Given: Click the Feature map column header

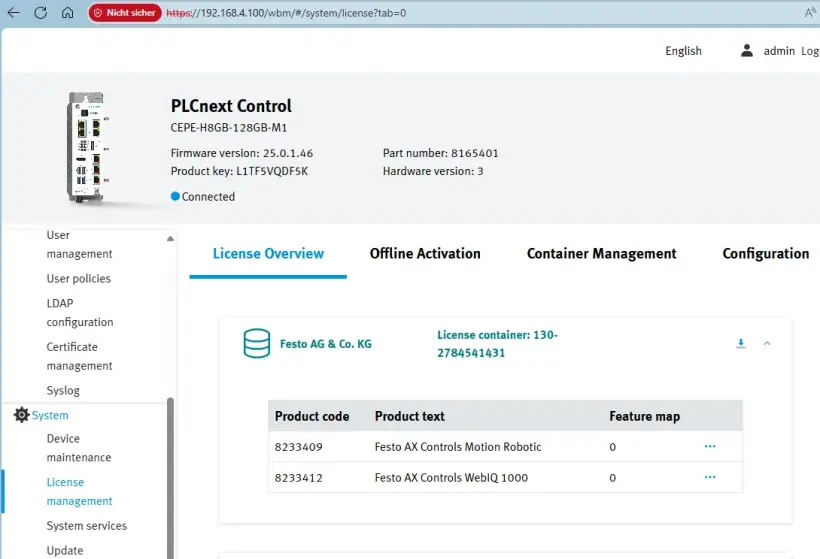Looking at the screenshot, I should [644, 416].
